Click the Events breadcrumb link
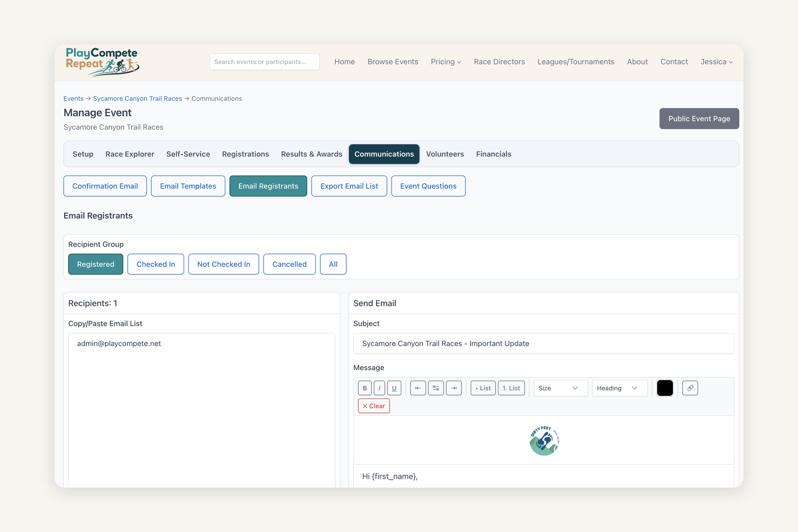The width and height of the screenshot is (798, 532). tap(73, 98)
